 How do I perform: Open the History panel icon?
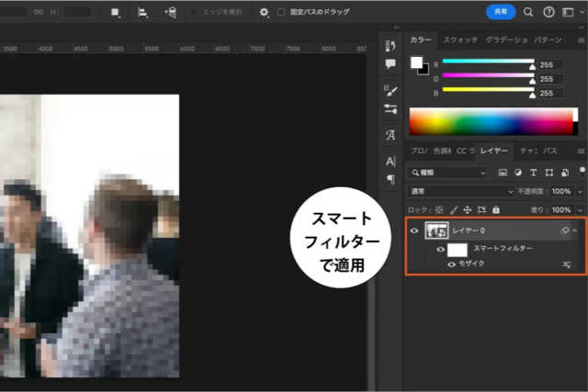pos(390,46)
